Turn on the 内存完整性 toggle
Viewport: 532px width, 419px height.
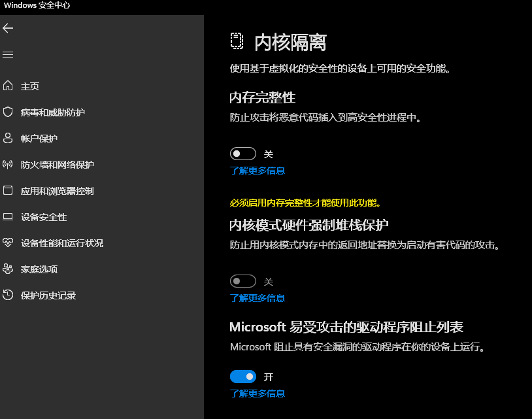pyautogui.click(x=243, y=154)
